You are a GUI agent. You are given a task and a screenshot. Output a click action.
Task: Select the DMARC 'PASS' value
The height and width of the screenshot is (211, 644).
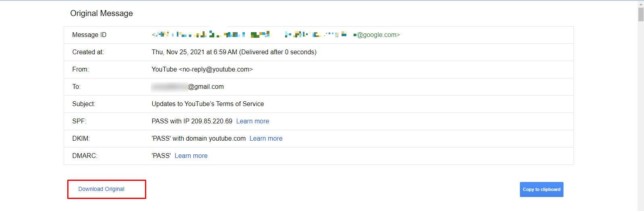[161, 156]
